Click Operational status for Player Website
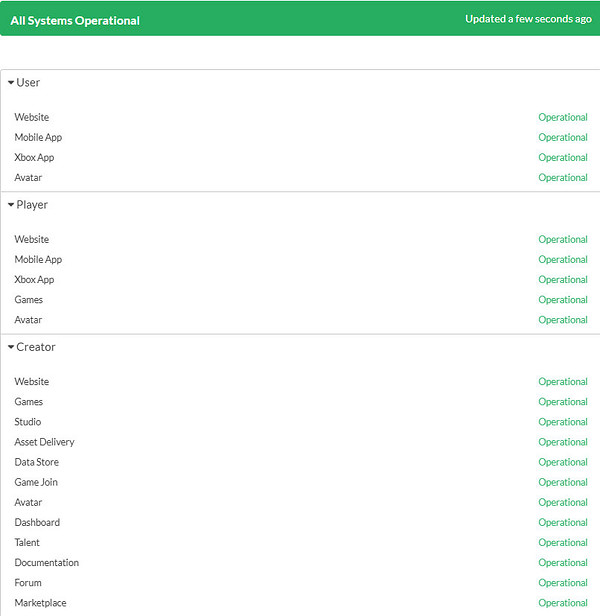 [x=562, y=240]
